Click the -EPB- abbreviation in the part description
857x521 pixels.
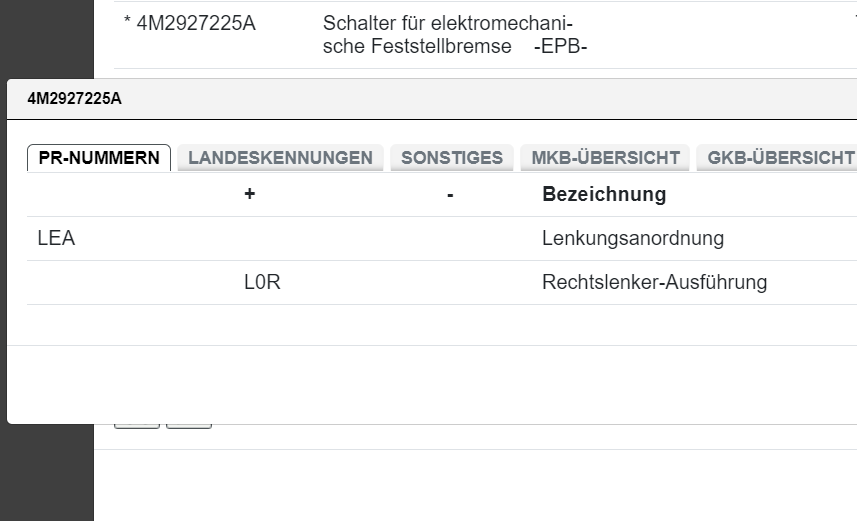[x=560, y=47]
